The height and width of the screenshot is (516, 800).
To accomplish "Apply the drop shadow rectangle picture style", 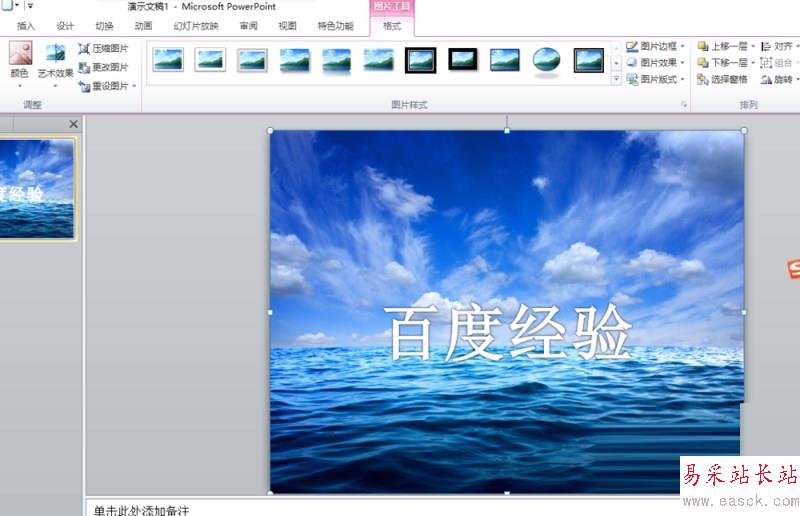I will 294,60.
